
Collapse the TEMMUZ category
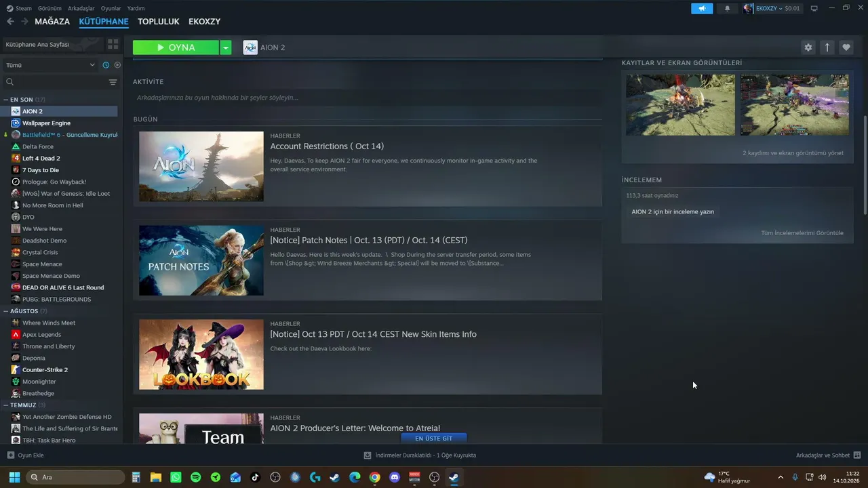(x=6, y=405)
